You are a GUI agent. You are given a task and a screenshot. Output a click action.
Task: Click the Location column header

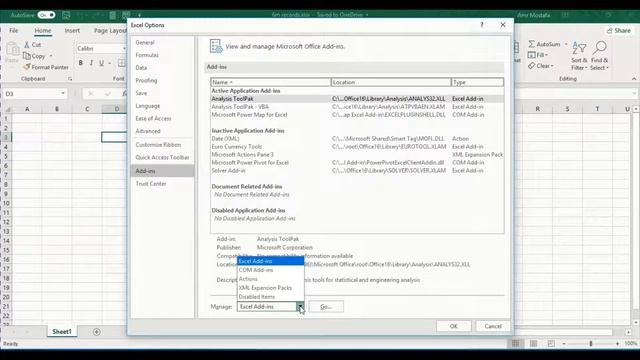[391, 82]
